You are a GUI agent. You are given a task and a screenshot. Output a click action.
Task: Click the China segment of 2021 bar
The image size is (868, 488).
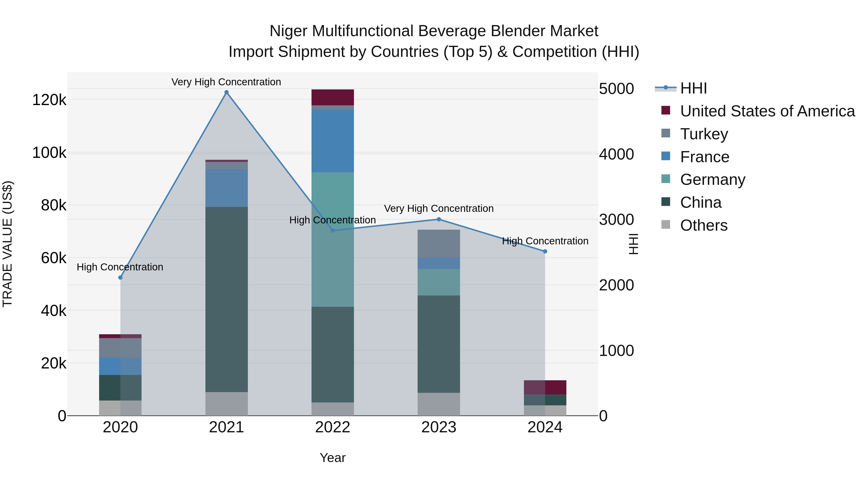[226, 299]
